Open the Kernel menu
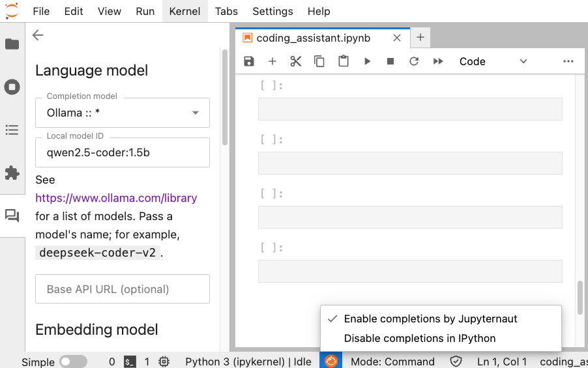Viewport: 588px width, 368px height. [184, 11]
